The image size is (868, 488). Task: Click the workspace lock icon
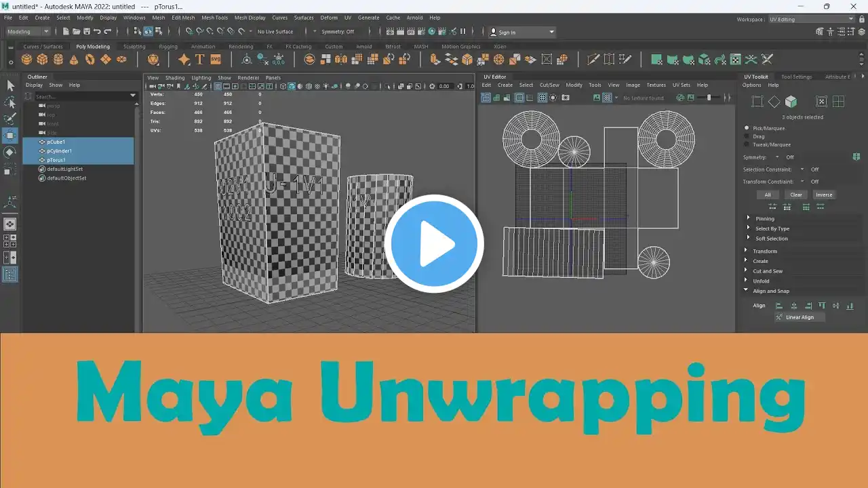(862, 19)
